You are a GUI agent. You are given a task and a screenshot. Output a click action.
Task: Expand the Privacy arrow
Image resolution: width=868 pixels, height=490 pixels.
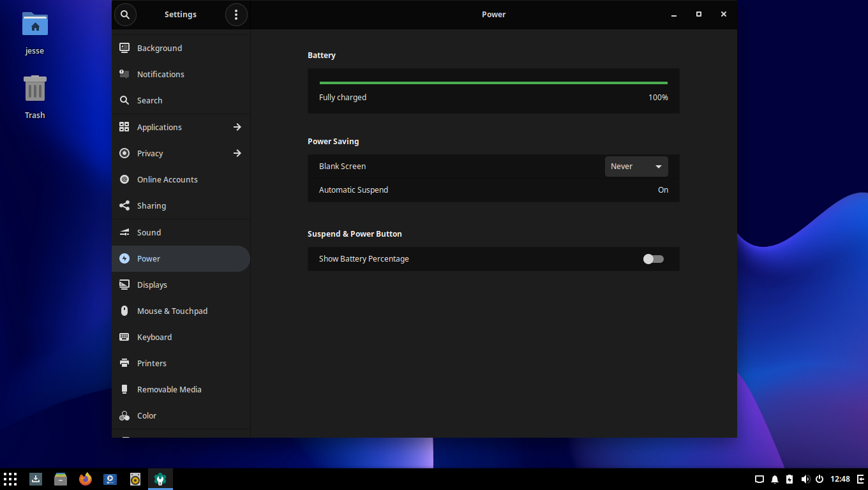click(x=237, y=153)
